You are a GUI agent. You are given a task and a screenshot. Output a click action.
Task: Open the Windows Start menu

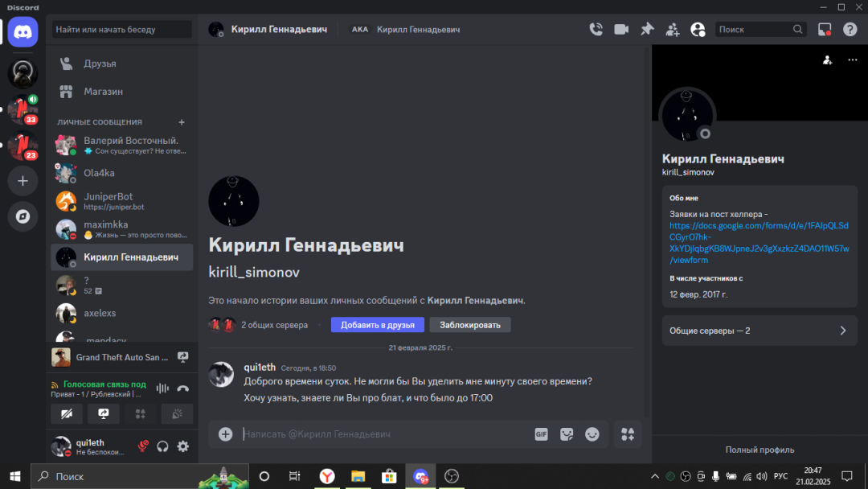point(14,476)
